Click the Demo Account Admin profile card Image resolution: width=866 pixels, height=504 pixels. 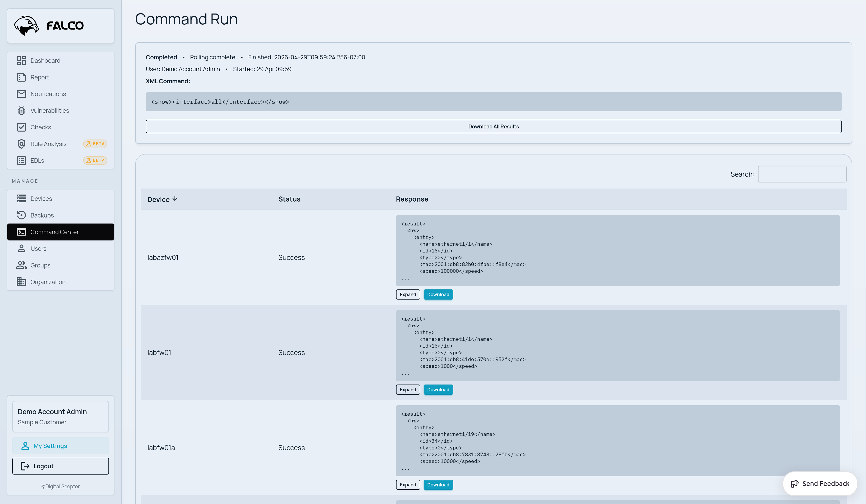(60, 417)
